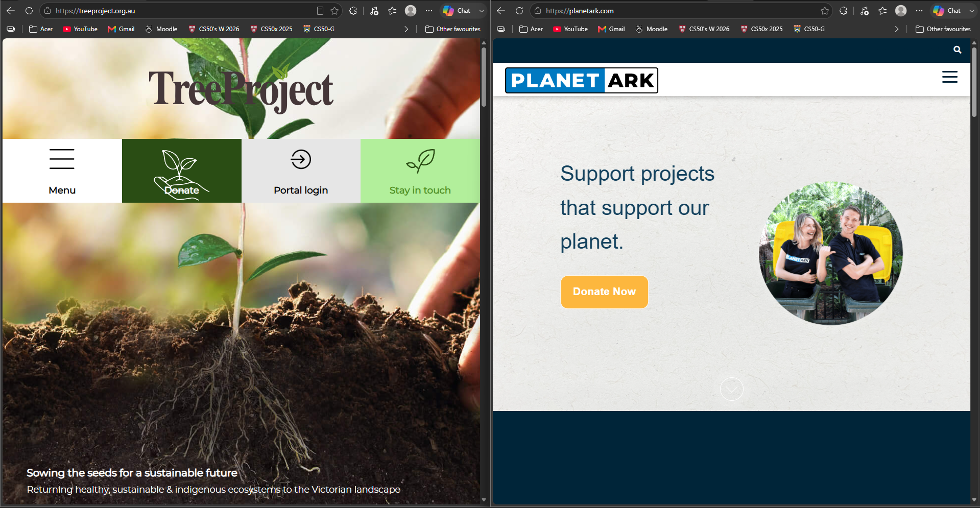Viewport: 980px width, 508px height.
Task: Open Acer bookmark folder in Planet Ark window
Action: point(531,29)
